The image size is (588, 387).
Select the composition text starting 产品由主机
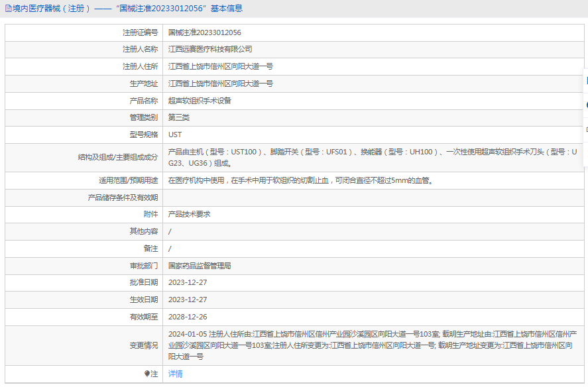[373, 158]
